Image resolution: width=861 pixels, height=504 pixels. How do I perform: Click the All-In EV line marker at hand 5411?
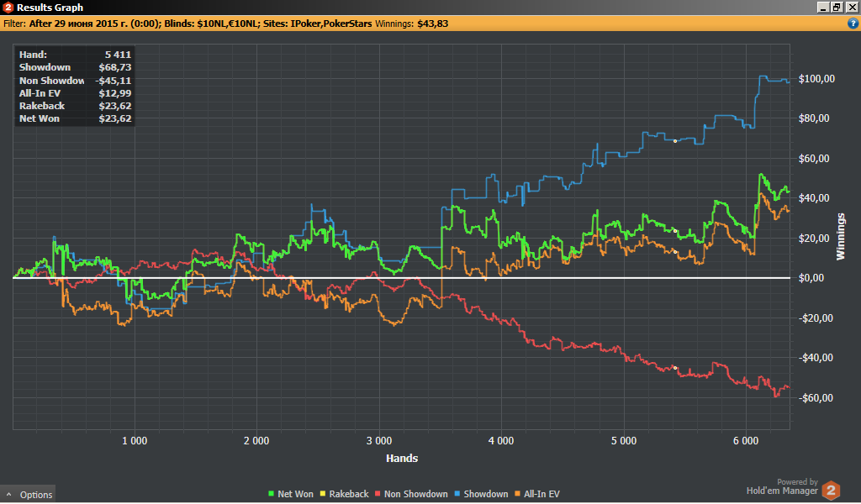675,252
